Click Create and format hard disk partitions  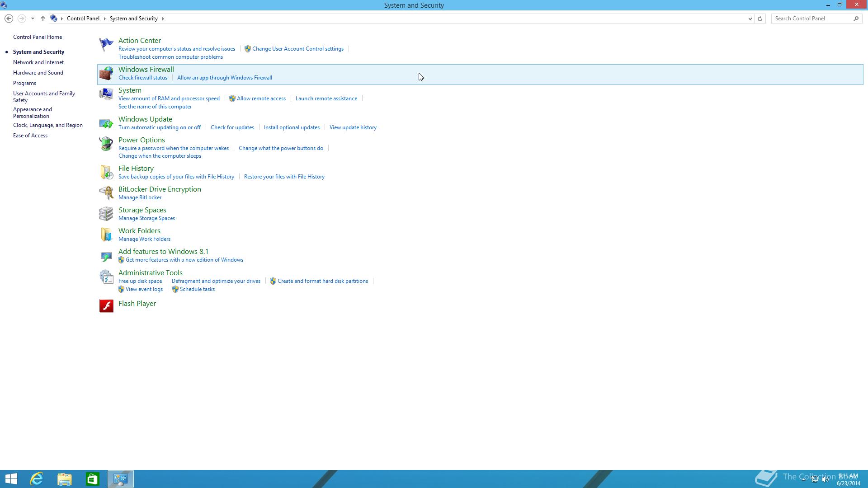[x=323, y=281]
